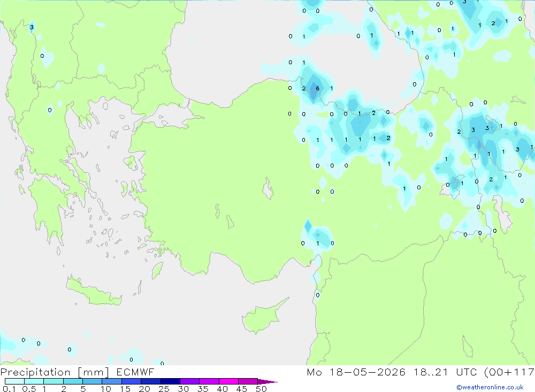Click the 'ECMWF' model label
Screen dimensions: 535x392
coord(135,372)
